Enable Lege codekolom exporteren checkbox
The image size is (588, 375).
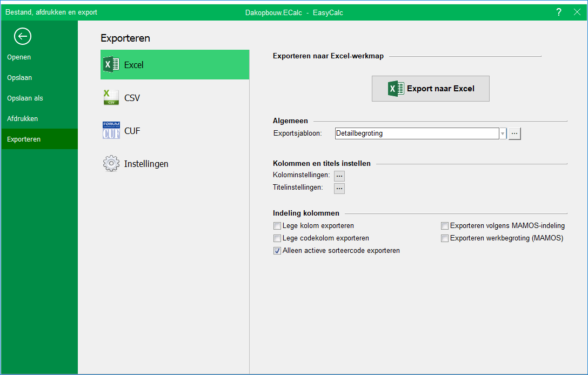pyautogui.click(x=277, y=238)
